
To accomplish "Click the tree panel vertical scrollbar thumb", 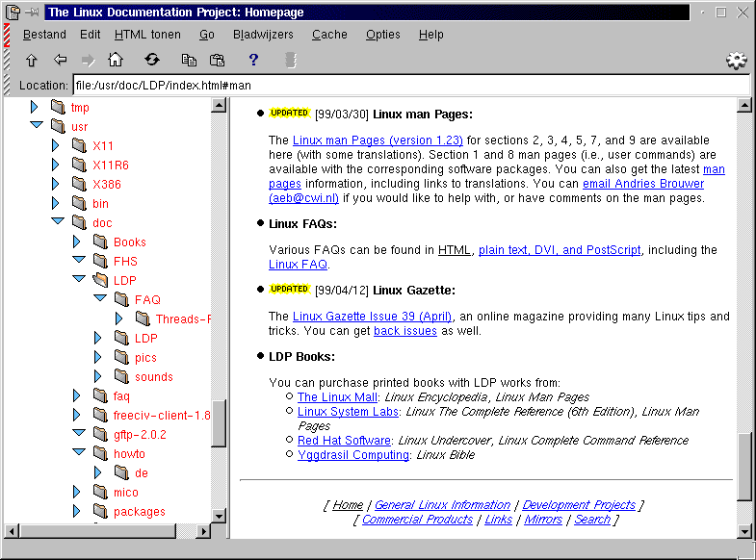I will [x=219, y=422].
